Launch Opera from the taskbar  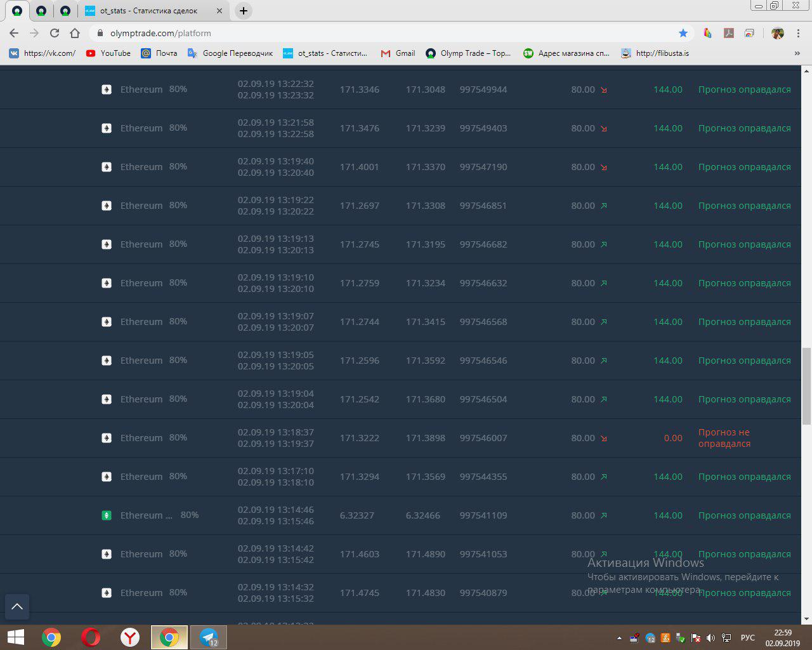pyautogui.click(x=91, y=637)
